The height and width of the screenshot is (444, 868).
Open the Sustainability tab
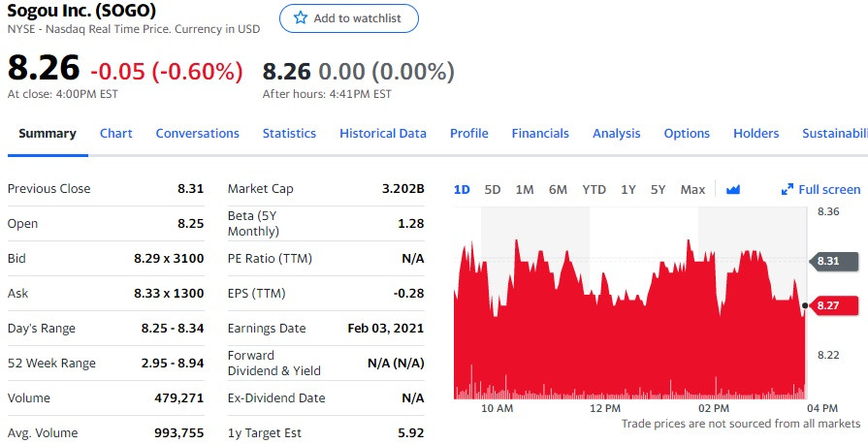(x=835, y=134)
